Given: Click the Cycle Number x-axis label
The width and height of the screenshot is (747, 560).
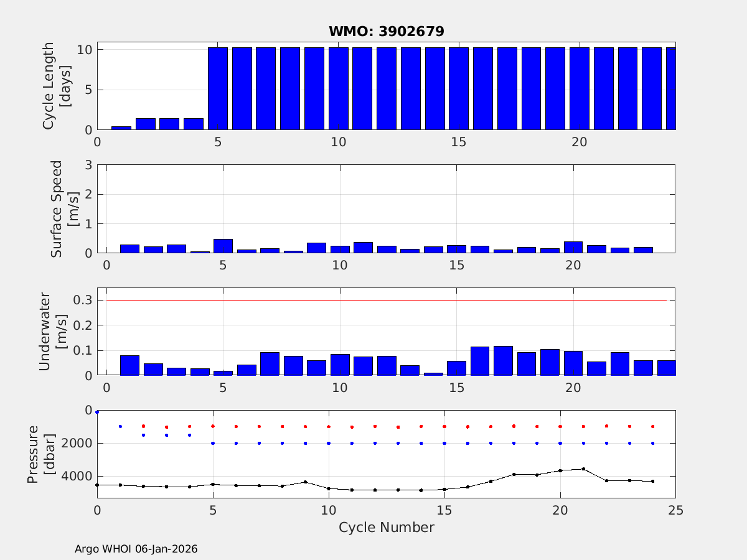Looking at the screenshot, I should pos(386,528).
